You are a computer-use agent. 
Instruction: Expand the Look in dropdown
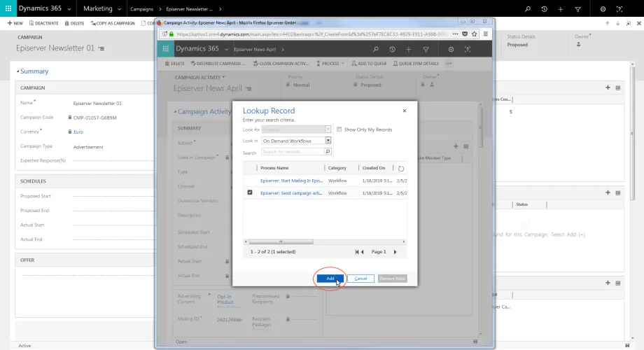click(328, 141)
